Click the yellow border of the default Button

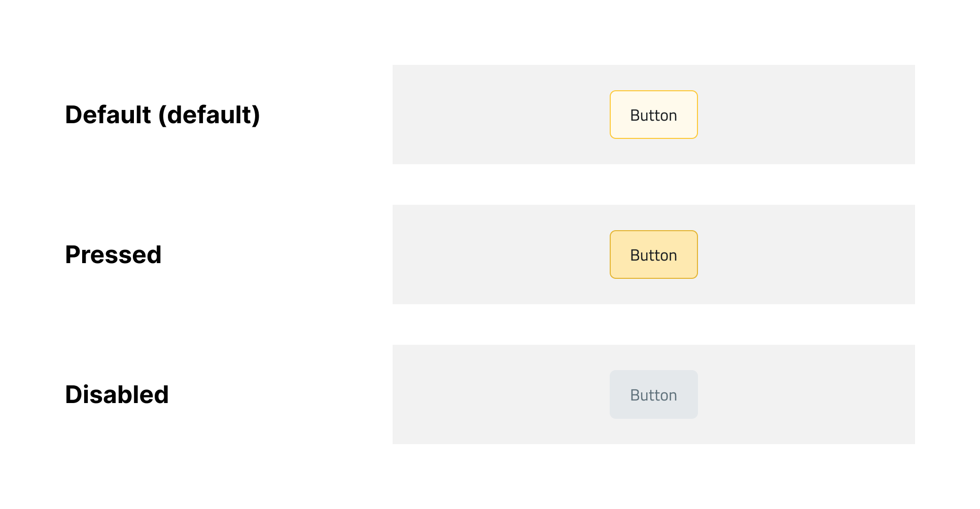[611, 115]
